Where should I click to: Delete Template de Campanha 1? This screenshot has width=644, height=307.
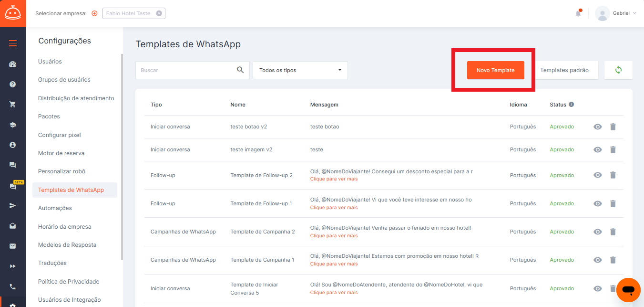(x=613, y=260)
